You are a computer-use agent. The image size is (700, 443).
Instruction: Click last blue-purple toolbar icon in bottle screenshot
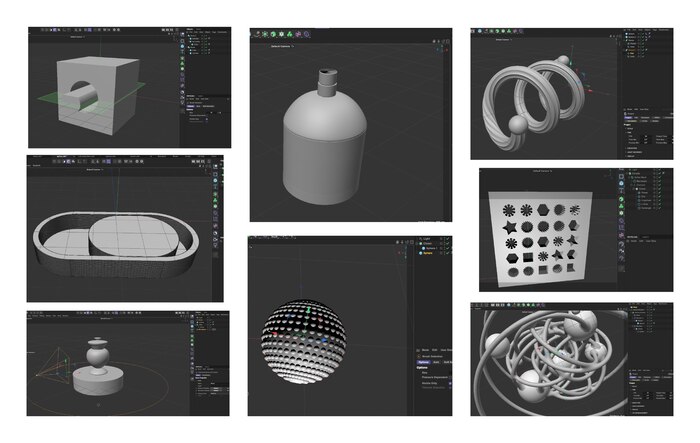pyautogui.click(x=307, y=34)
